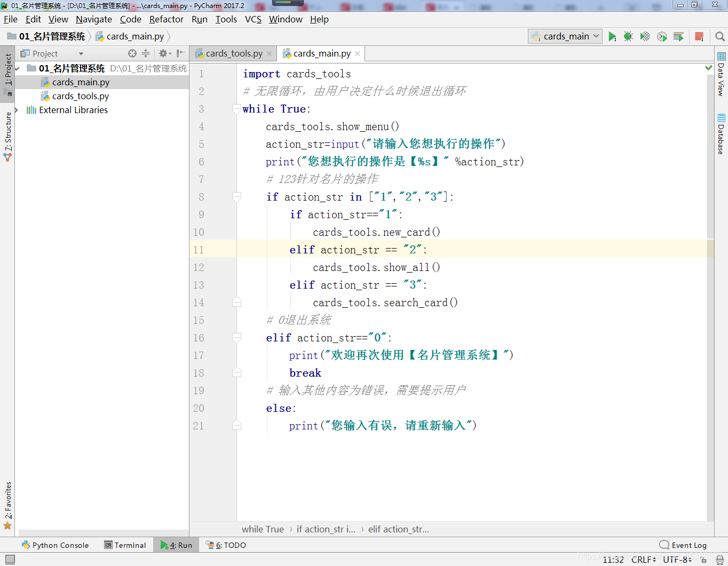Toggle tool window bars icon bottom-left

coord(10,559)
